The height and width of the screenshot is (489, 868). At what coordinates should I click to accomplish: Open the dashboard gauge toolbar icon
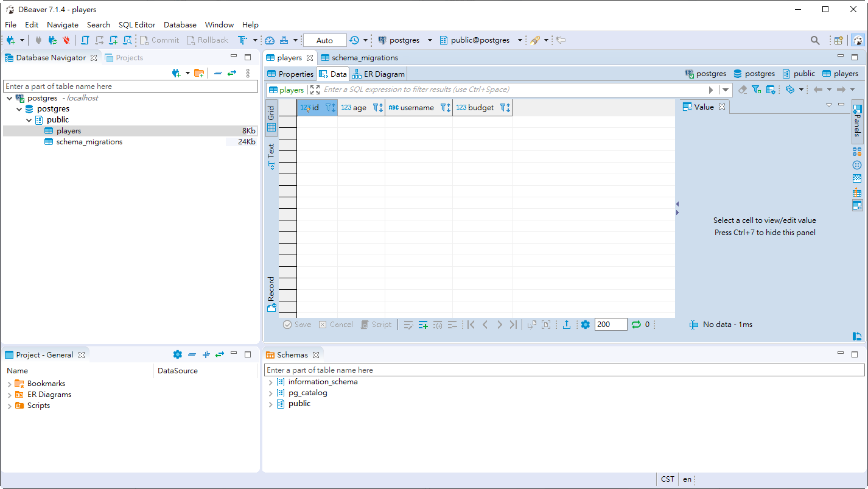270,40
